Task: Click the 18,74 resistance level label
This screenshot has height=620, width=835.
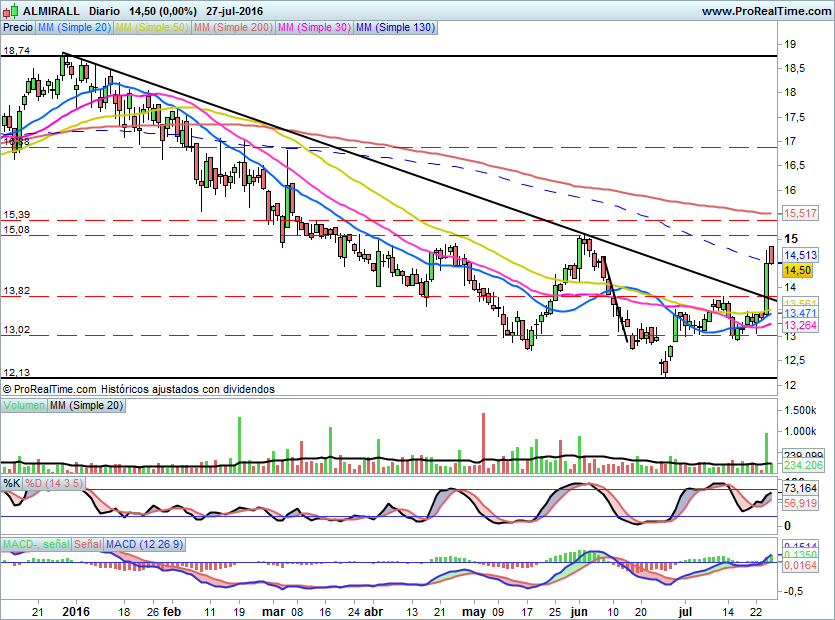Action: 17,51
